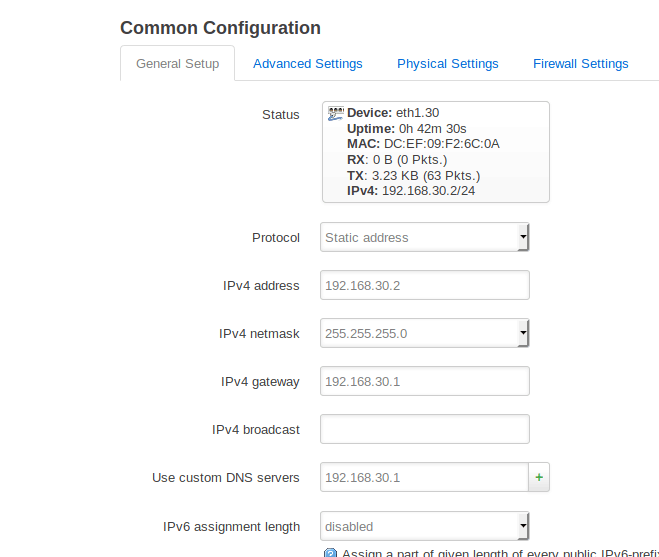Click the custom DNS servers input
The image size is (659, 557).
pos(424,478)
